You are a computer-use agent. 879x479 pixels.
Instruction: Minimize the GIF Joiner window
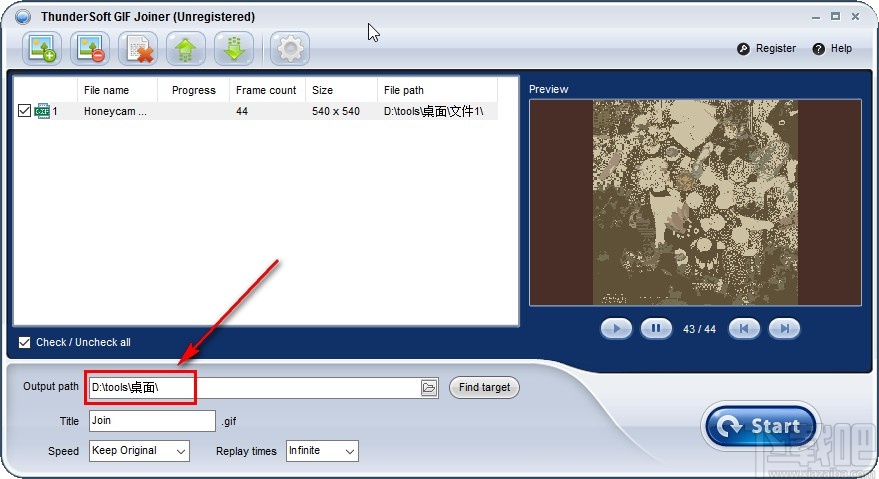point(816,17)
